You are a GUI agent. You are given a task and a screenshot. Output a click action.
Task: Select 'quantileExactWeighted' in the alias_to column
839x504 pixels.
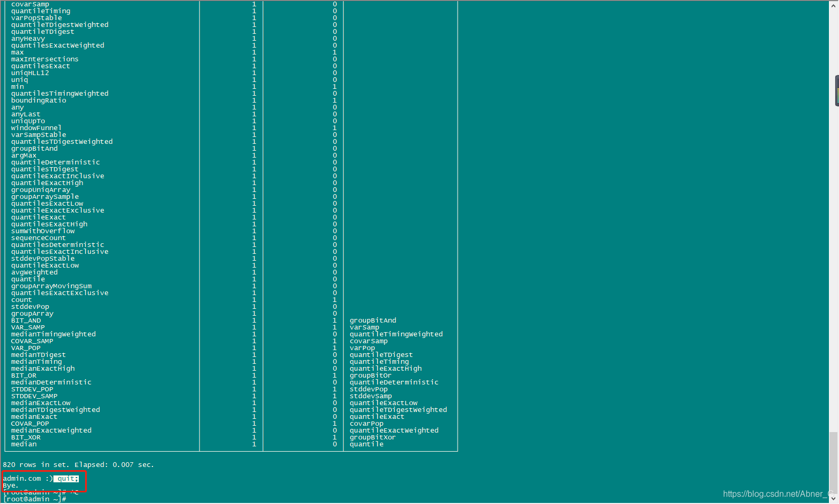(394, 430)
